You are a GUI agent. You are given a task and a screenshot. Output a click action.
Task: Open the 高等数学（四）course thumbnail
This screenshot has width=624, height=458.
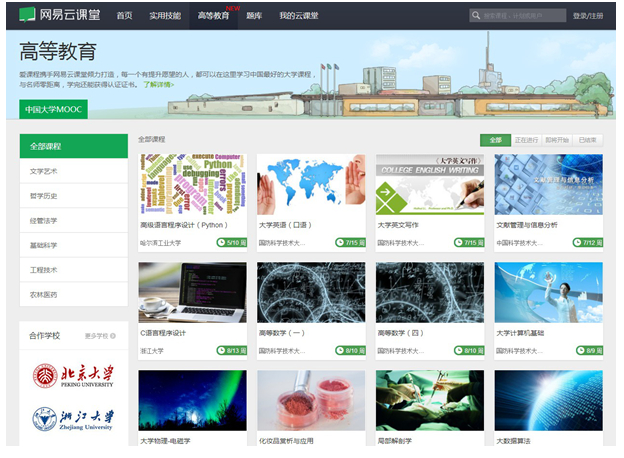tap(430, 292)
